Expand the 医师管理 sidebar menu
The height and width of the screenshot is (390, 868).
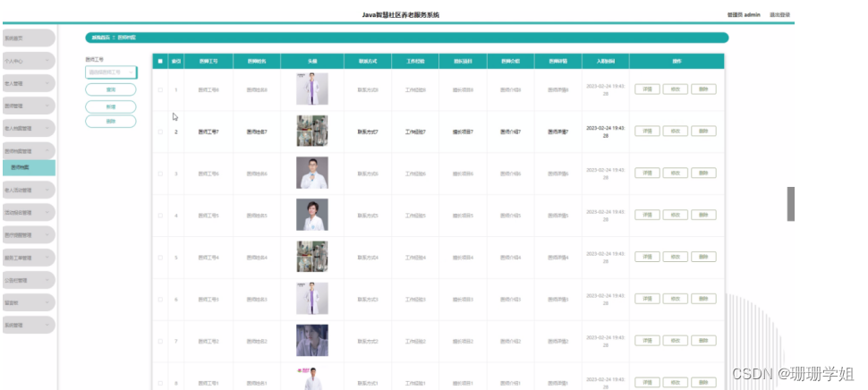click(x=29, y=106)
